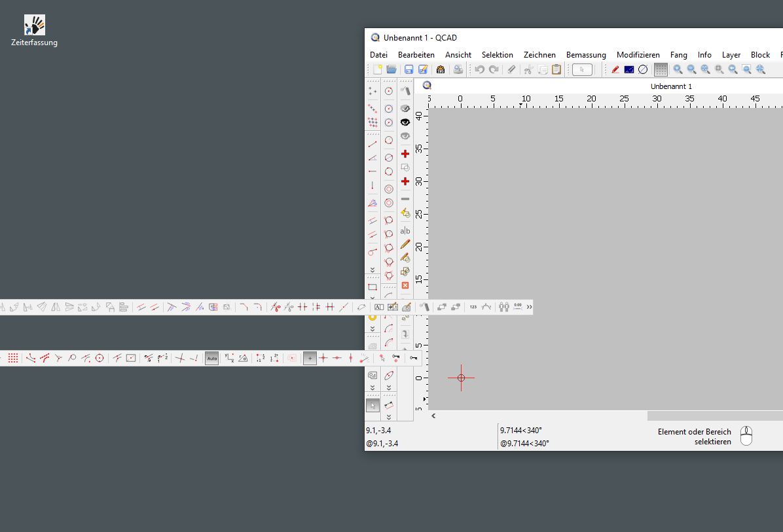Click the Save file icon
This screenshot has height=532, width=783.
coord(409,69)
